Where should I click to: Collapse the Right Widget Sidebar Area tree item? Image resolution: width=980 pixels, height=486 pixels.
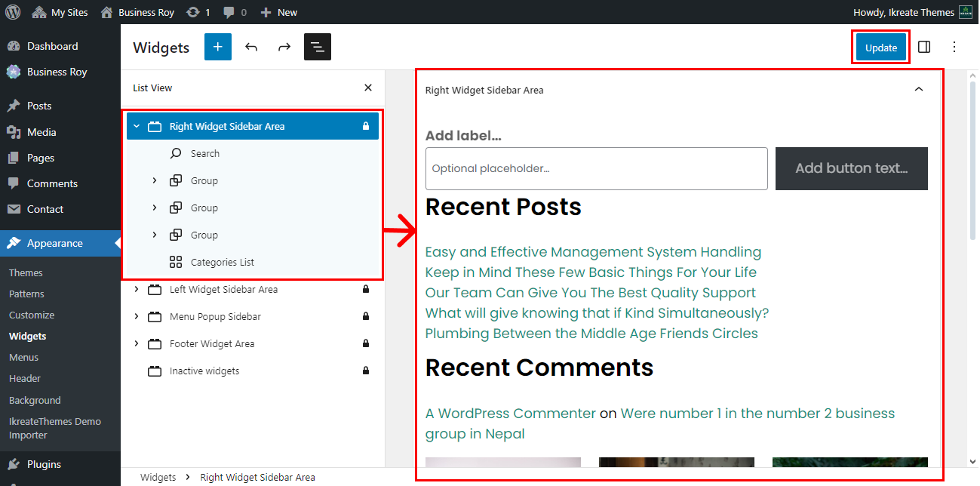(137, 127)
